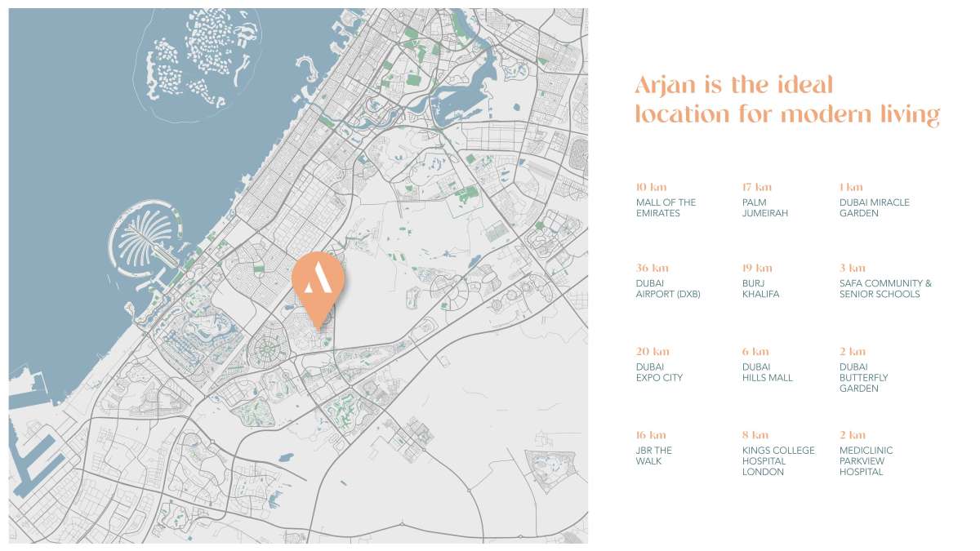Click the 'JBR The Walk' label
This screenshot has height=551, width=980.
[654, 455]
